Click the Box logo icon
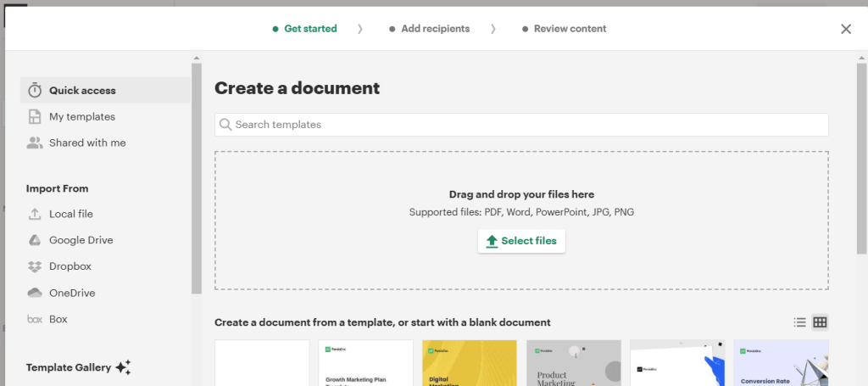868x386 pixels. pos(35,320)
